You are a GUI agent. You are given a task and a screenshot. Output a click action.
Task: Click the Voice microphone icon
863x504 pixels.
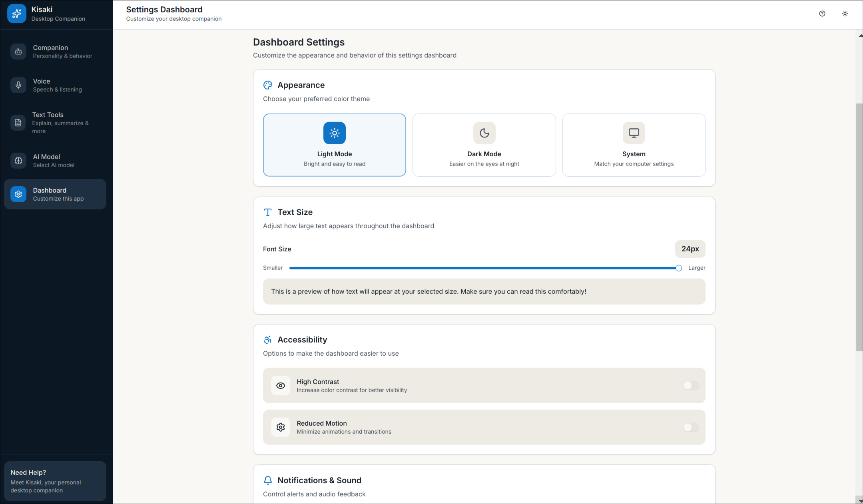[18, 85]
